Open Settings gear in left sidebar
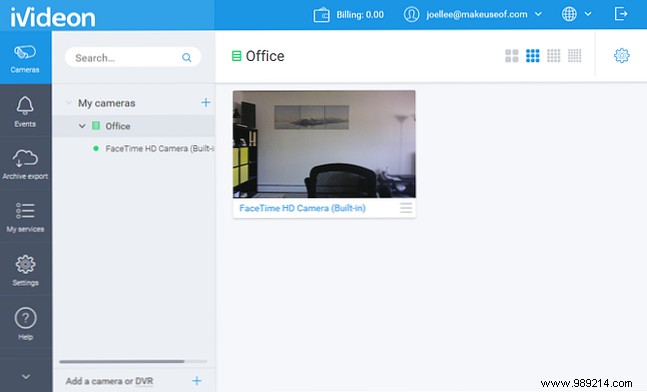The width and height of the screenshot is (647, 392). tap(25, 270)
